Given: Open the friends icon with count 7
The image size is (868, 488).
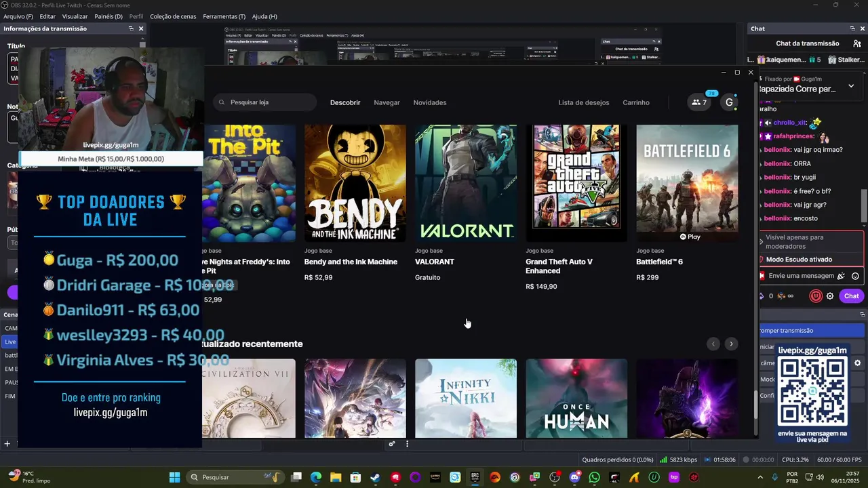Looking at the screenshot, I should [699, 102].
